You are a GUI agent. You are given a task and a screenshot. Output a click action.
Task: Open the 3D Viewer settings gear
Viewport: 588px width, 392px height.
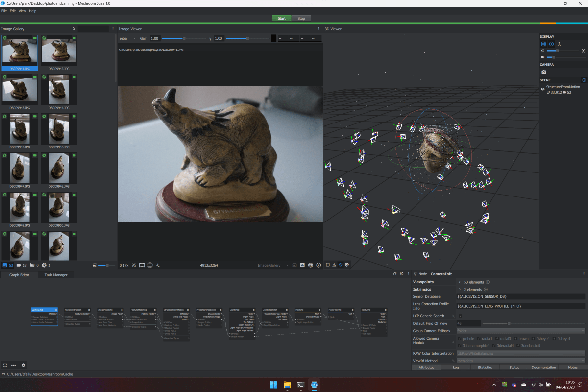pos(347,265)
